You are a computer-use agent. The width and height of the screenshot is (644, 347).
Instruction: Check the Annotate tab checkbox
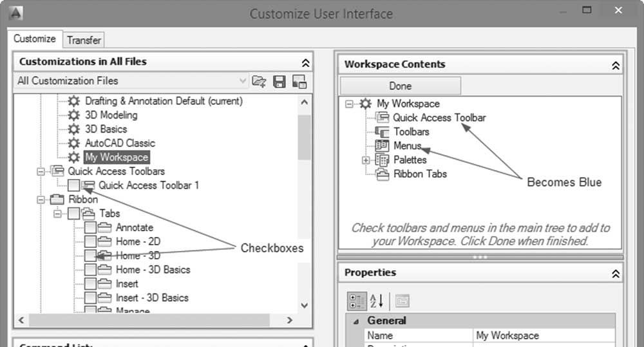pos(90,227)
